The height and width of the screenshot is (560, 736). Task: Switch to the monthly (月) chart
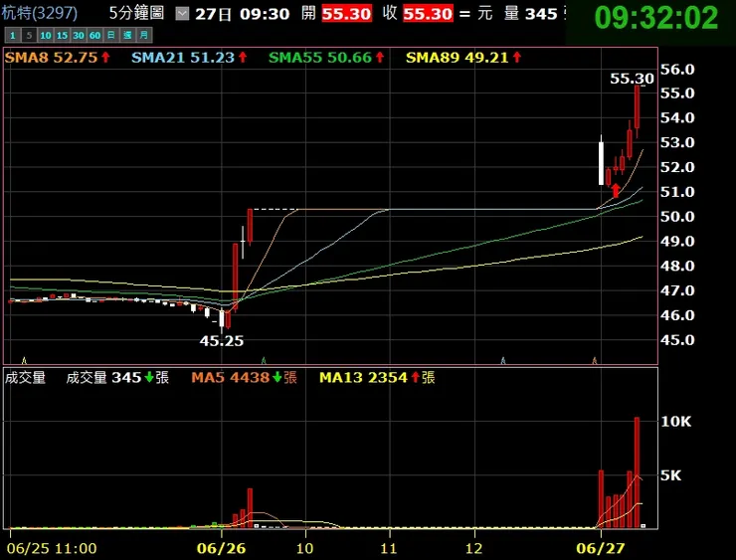(x=143, y=35)
